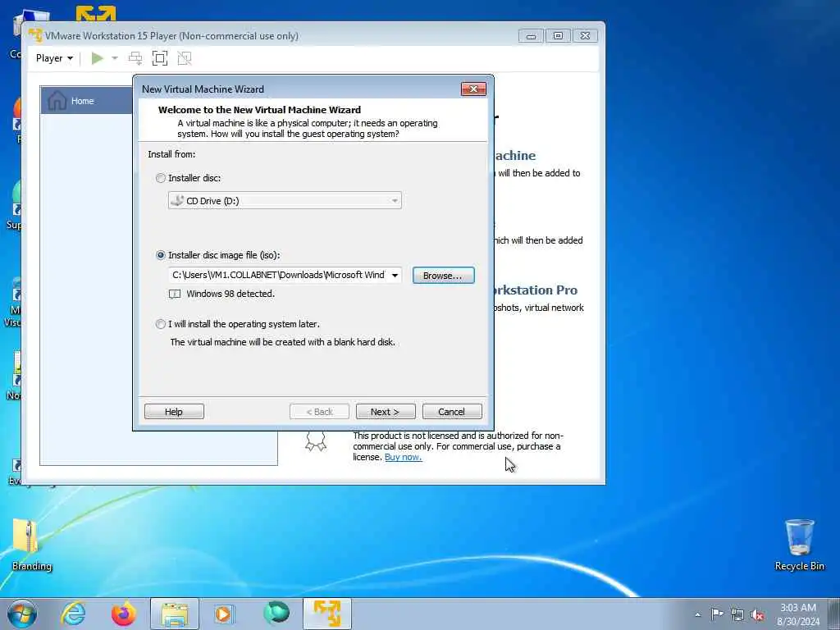Click Show Desktop strip at taskbar end
840x630 pixels.
pos(834,614)
